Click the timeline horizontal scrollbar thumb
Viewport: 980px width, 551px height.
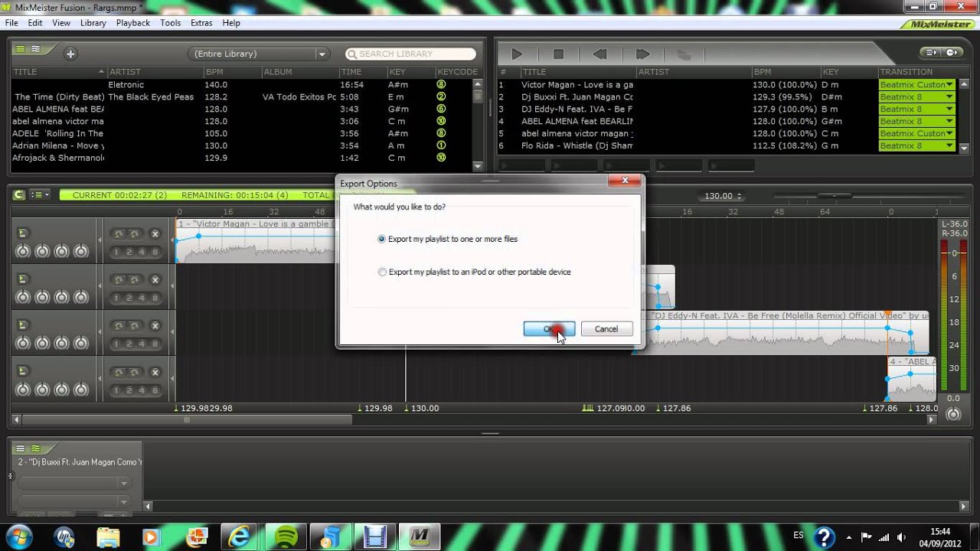click(x=187, y=419)
